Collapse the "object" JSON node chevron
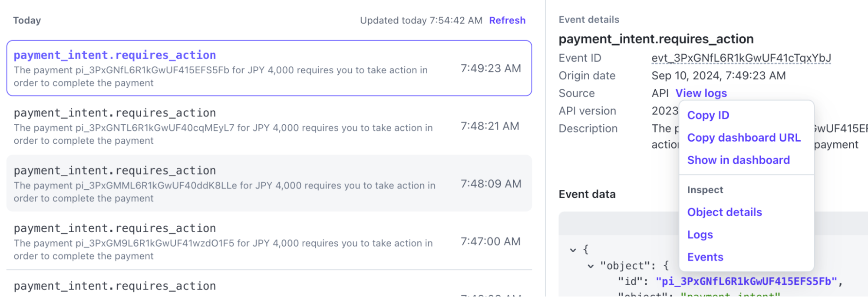 point(591,266)
